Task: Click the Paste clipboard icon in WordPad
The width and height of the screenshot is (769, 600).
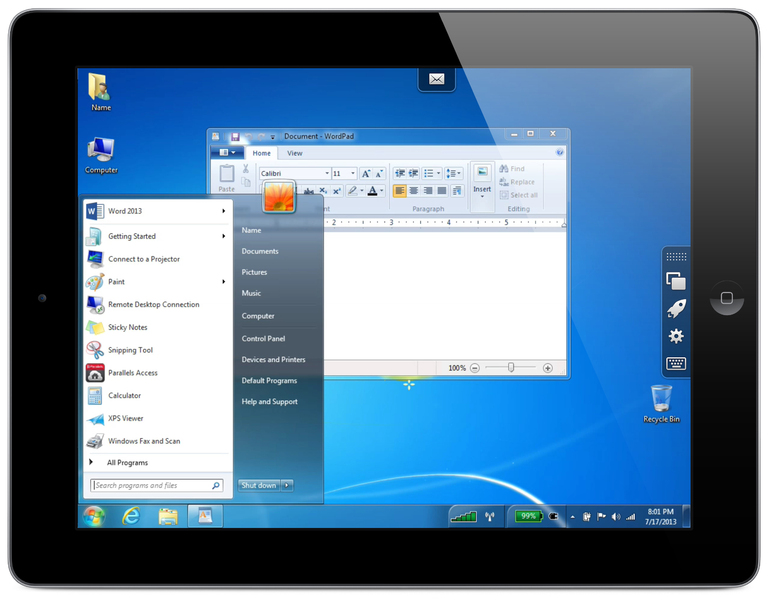Action: pyautogui.click(x=227, y=174)
